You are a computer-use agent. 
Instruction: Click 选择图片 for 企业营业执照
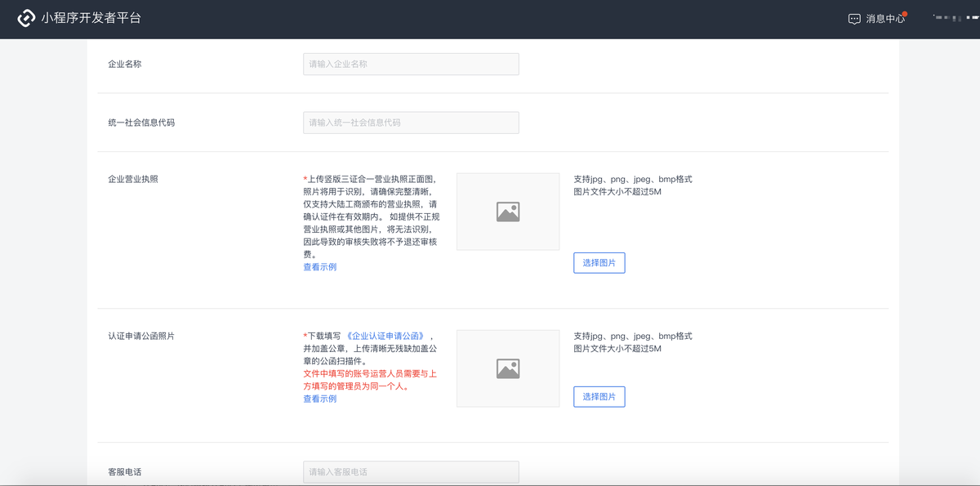coord(599,262)
